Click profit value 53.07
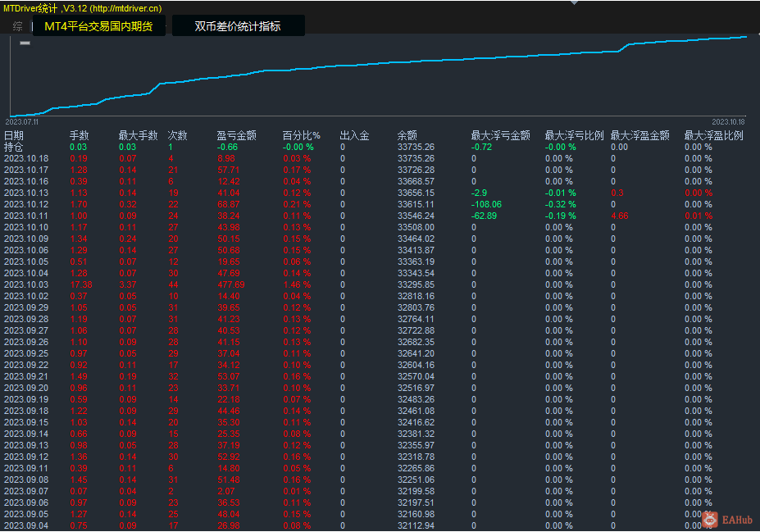The image size is (760, 532). tap(228, 376)
